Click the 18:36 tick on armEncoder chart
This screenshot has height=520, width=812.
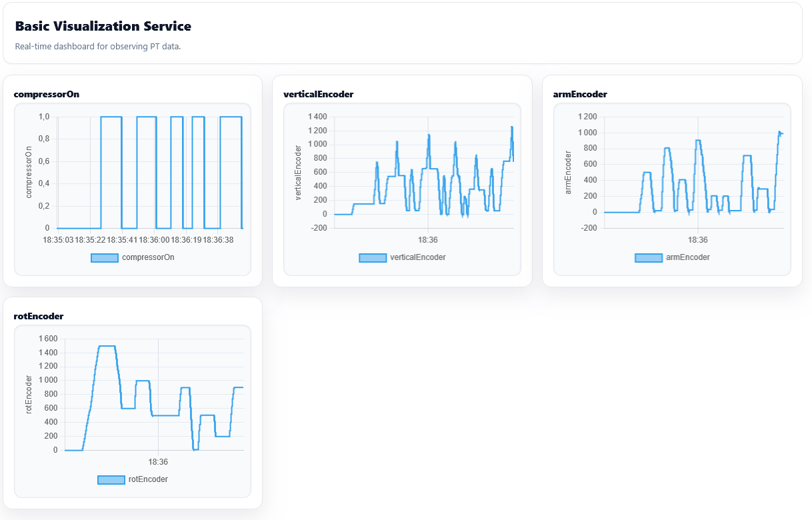coord(698,239)
